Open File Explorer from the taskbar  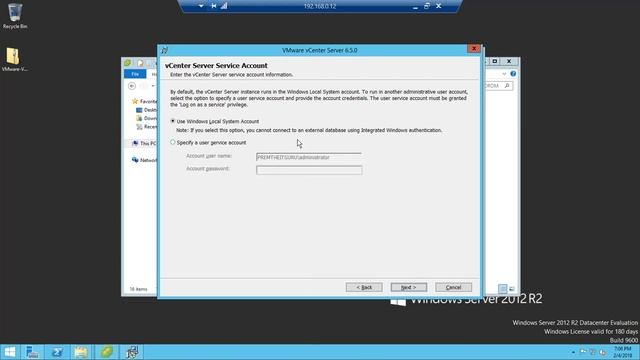81,352
